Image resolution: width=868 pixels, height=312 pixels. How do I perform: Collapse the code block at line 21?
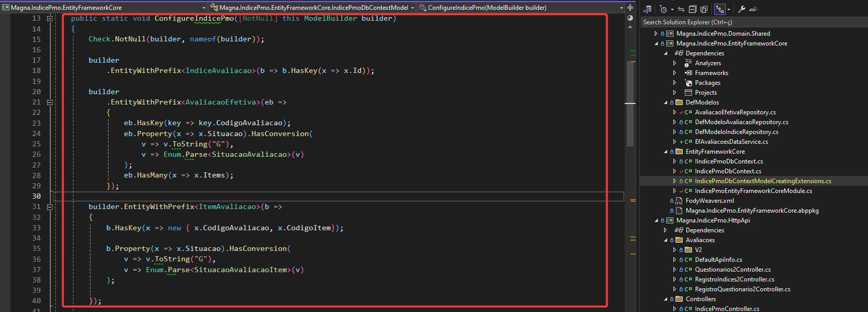tap(50, 102)
